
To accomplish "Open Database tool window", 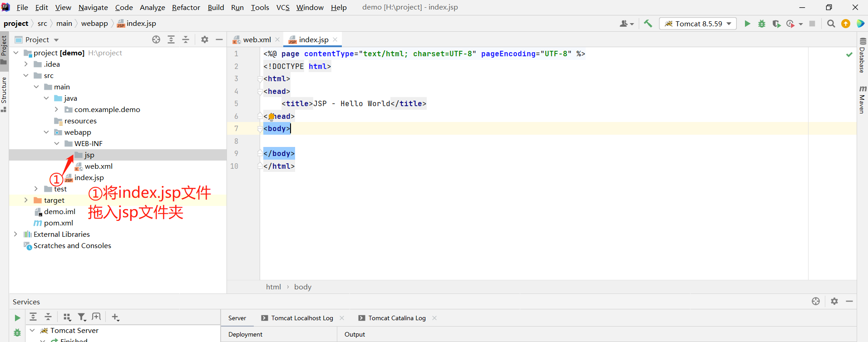I will click(862, 55).
